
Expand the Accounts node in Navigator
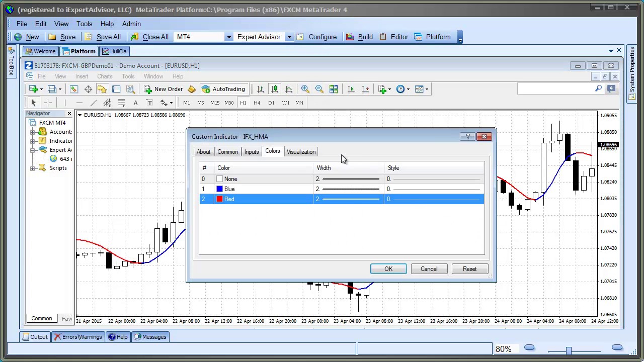coord(33,132)
